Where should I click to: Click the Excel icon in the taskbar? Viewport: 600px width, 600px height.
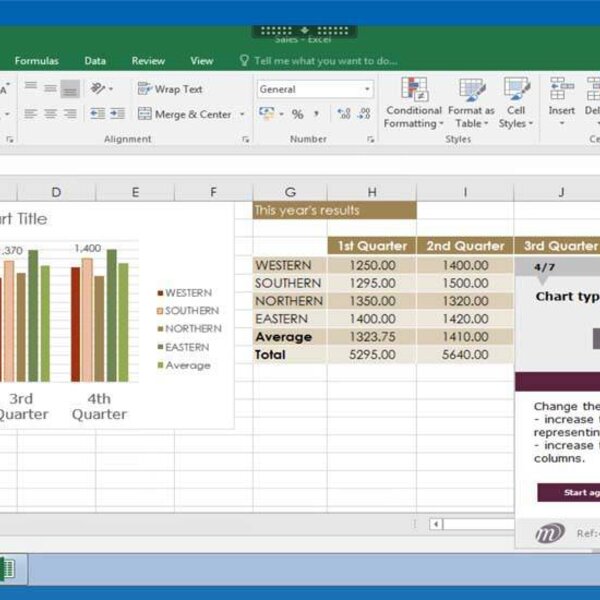[x=8, y=569]
